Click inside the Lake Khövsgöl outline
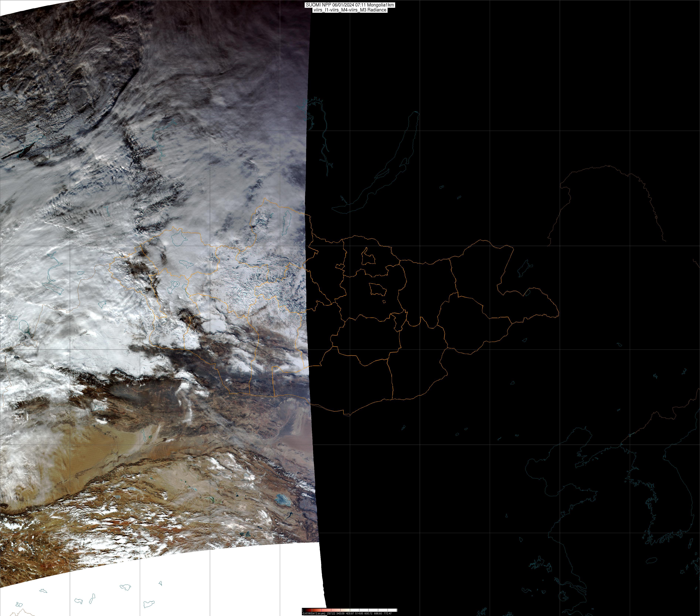The height and width of the screenshot is (616, 700). [x=287, y=222]
